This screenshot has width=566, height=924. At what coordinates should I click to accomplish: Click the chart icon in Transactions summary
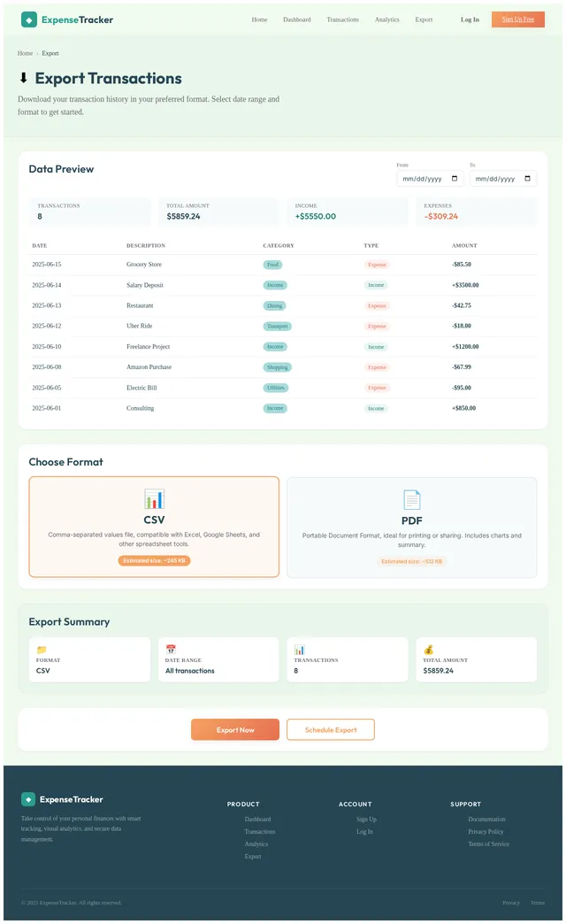coord(299,650)
